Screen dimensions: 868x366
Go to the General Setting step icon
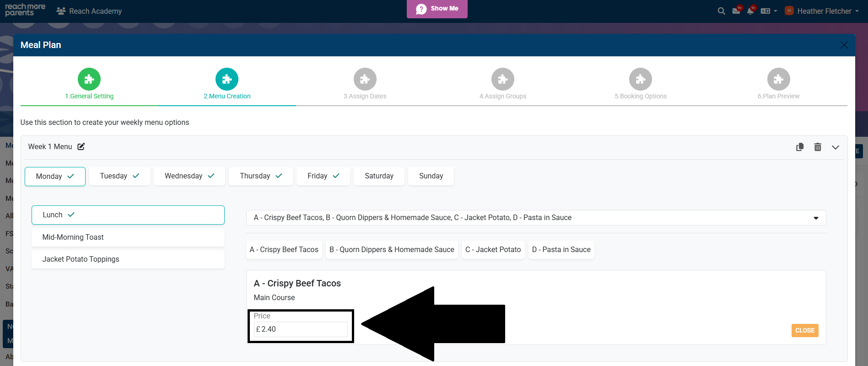[x=89, y=80]
